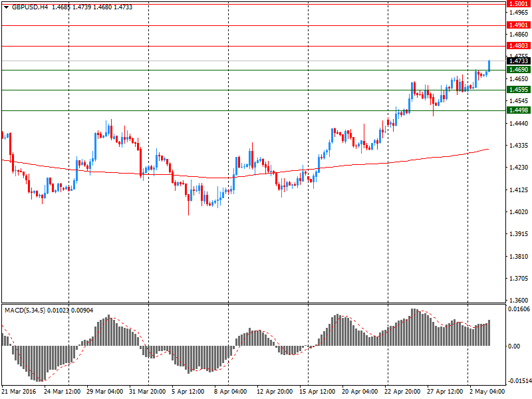Click the 22 Apr 20:00 time label
Screen dimensions: 532x399
coord(402,392)
